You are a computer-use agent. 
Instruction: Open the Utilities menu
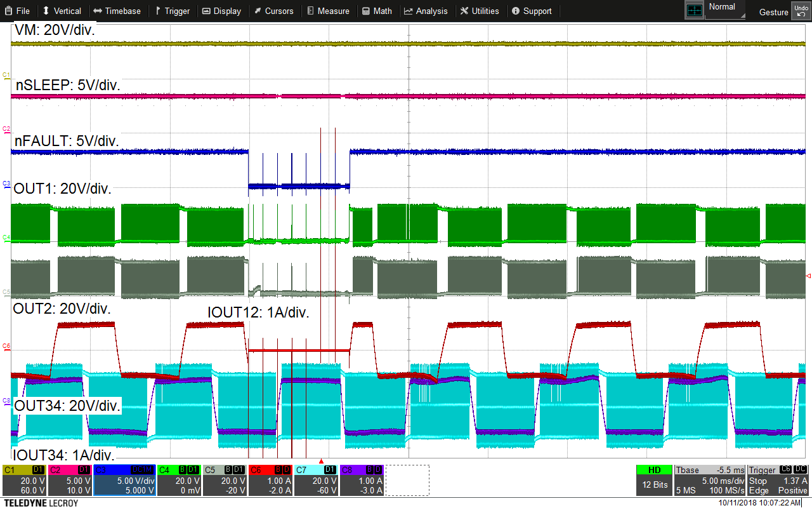tap(479, 11)
